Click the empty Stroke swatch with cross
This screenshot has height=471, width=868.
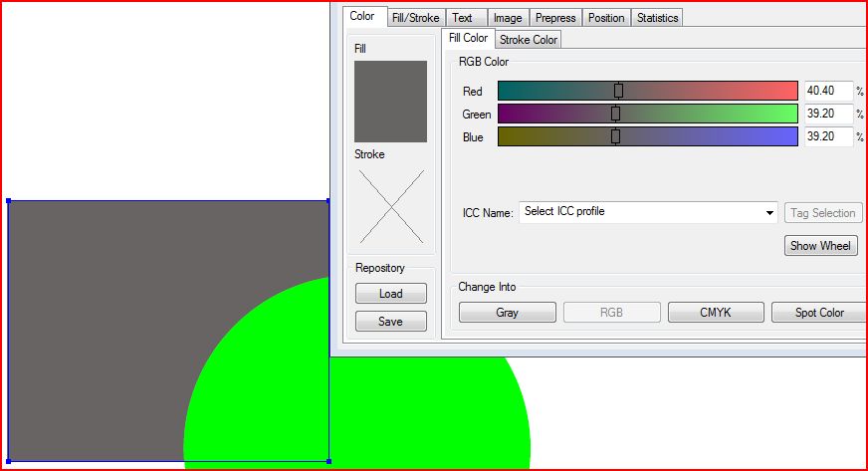click(x=391, y=206)
